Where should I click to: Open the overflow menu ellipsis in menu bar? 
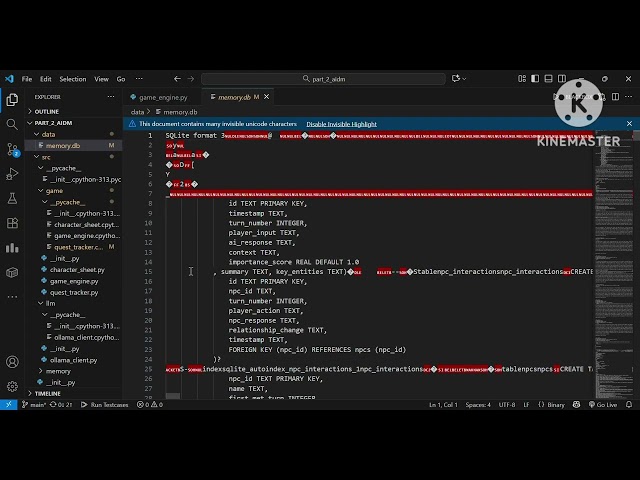click(139, 79)
